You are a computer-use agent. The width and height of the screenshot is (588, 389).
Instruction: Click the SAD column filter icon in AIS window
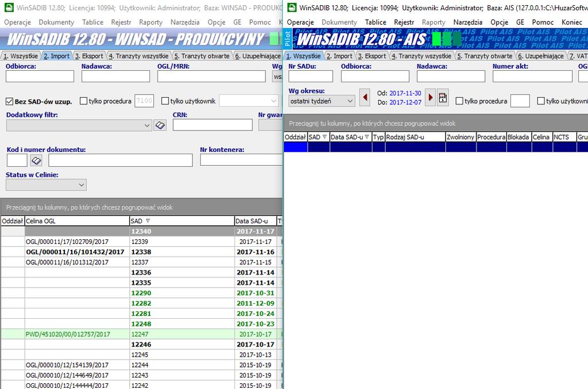pos(325,137)
